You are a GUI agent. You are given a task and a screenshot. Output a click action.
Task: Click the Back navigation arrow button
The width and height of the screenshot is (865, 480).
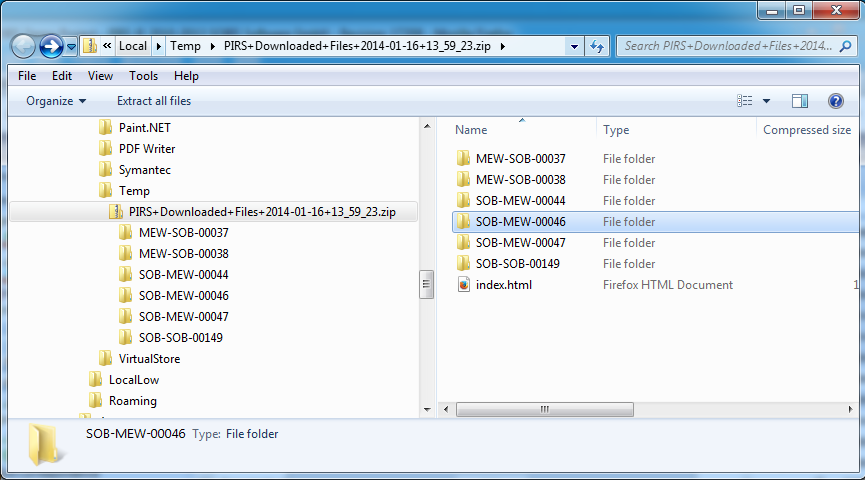pyautogui.click(x=23, y=46)
